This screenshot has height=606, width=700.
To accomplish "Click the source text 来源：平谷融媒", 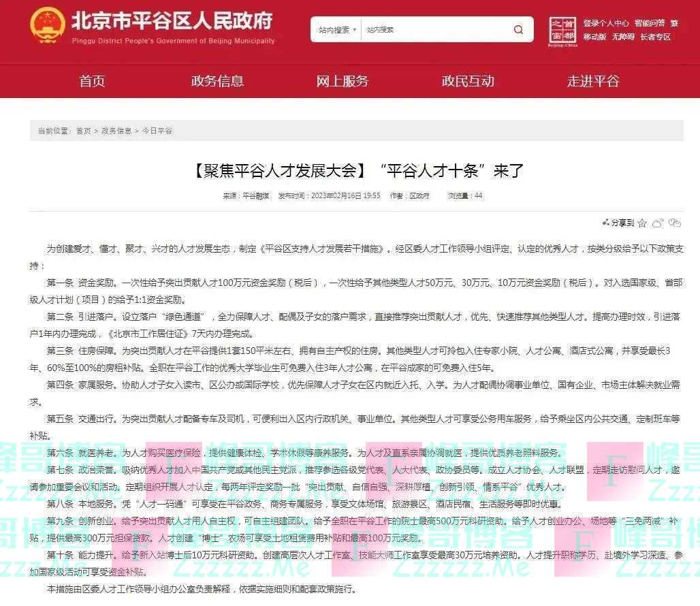I will [246, 196].
